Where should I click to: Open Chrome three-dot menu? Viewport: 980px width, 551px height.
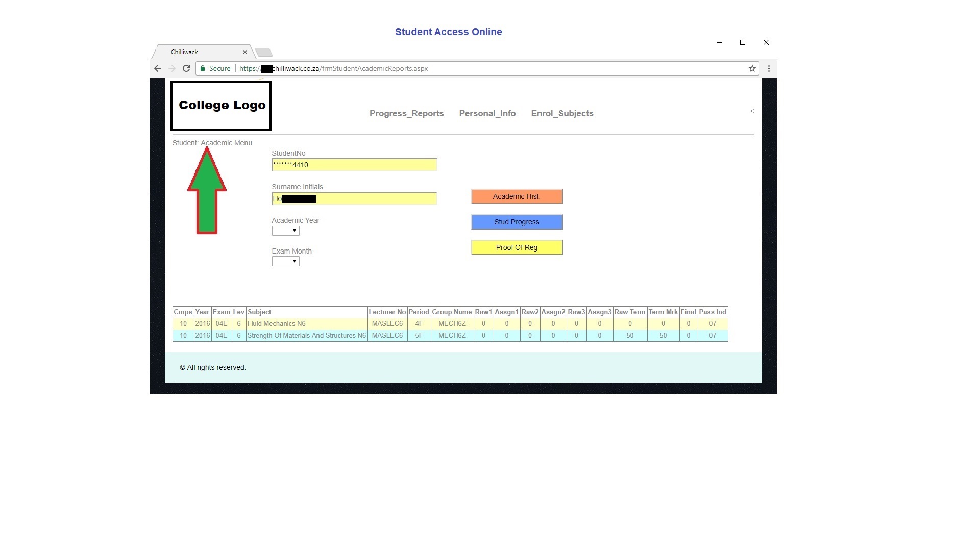pyautogui.click(x=769, y=68)
